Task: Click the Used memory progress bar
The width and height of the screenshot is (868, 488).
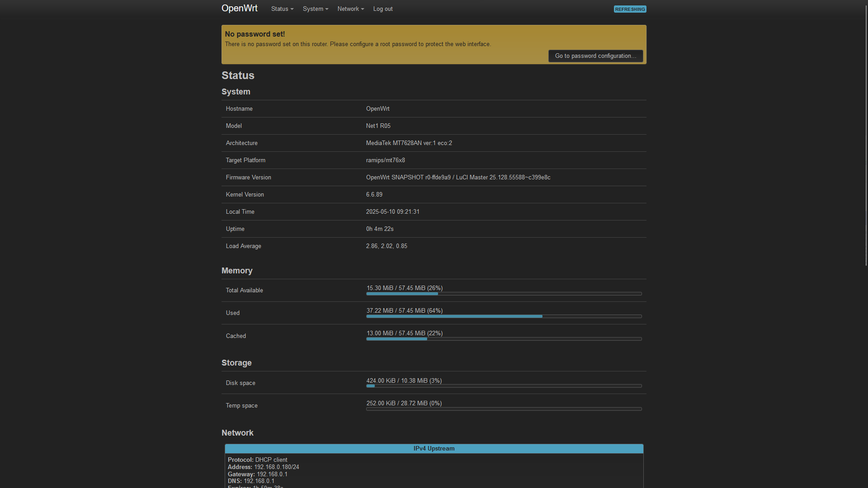Action: (504, 316)
